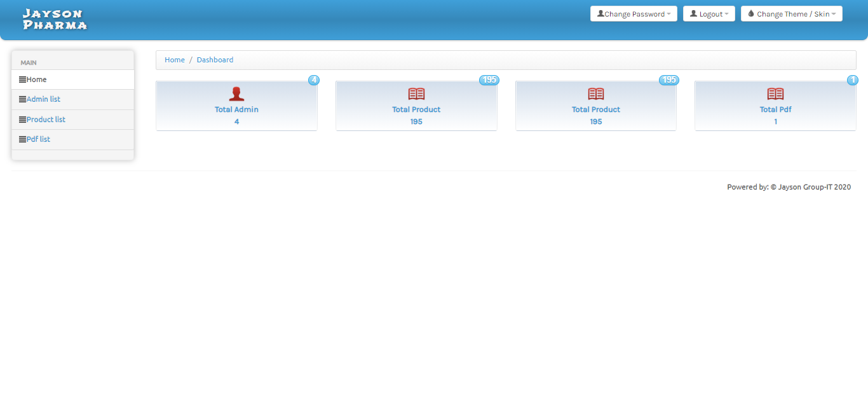Click the count 1 under Total Pdf

point(775,122)
